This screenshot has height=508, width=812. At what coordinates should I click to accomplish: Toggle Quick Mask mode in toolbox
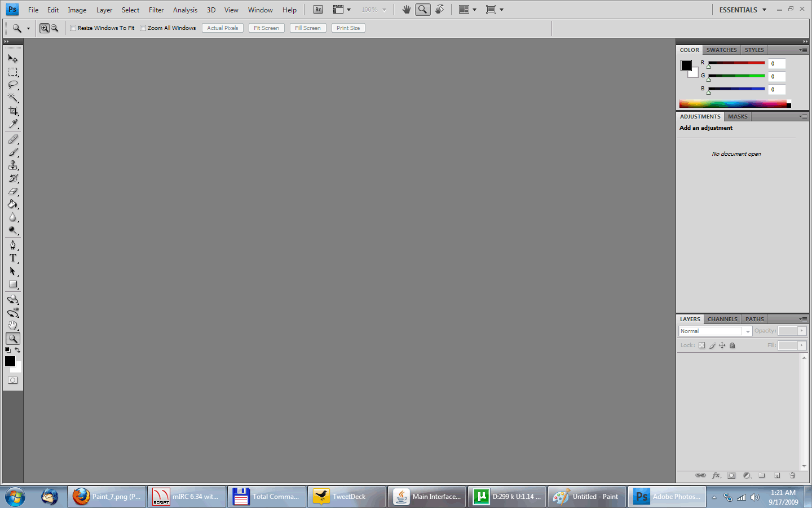13,380
